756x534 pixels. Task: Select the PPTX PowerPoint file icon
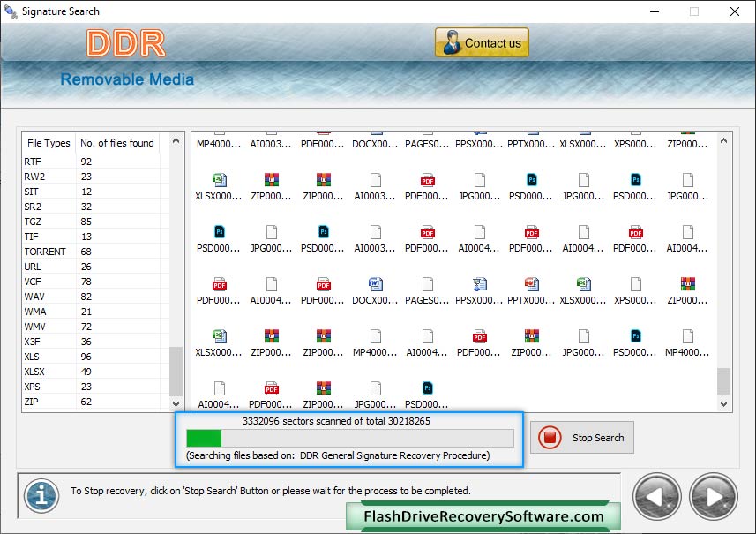[531, 284]
